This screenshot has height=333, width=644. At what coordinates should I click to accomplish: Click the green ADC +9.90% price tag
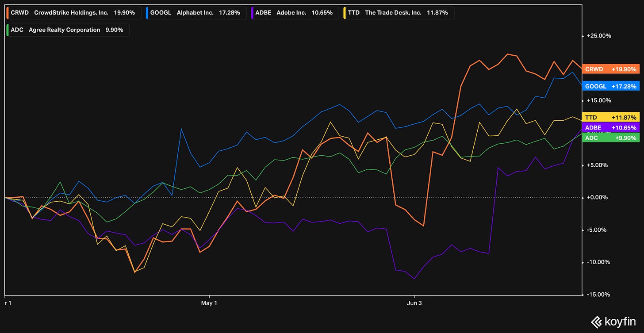[611, 138]
